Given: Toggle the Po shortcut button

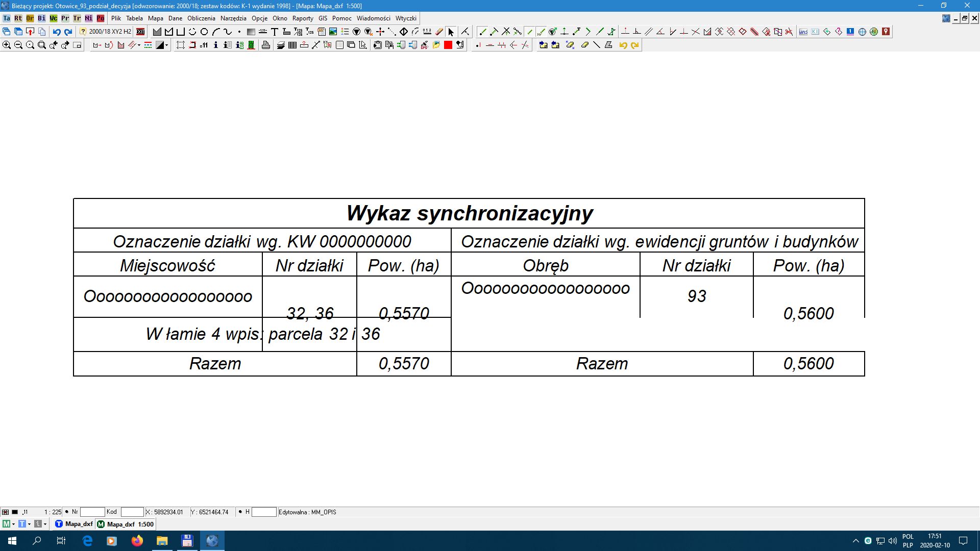Looking at the screenshot, I should tap(101, 18).
